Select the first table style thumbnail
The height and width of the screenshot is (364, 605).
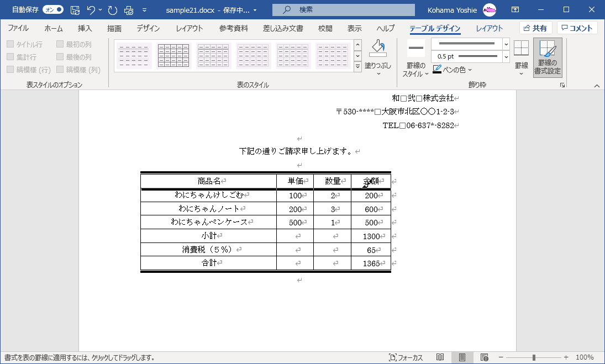point(134,56)
